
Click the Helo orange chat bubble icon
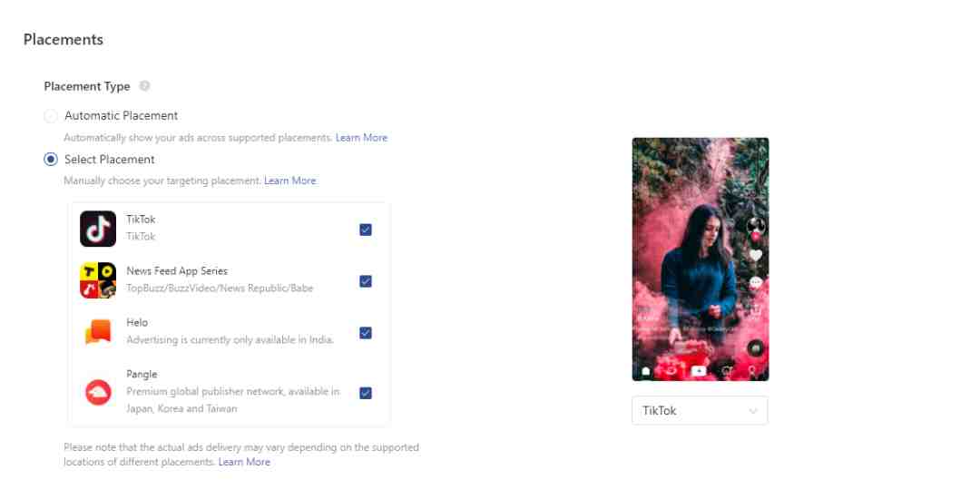tap(98, 332)
